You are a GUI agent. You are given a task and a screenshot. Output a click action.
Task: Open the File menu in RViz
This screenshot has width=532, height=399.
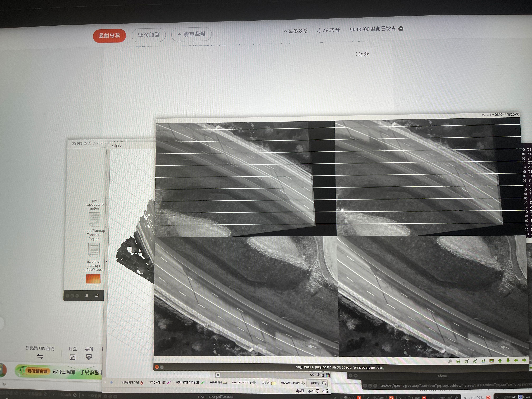325,391
